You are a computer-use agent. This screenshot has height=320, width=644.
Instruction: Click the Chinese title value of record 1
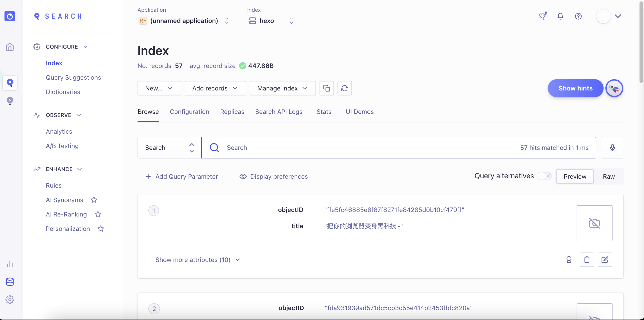364,226
